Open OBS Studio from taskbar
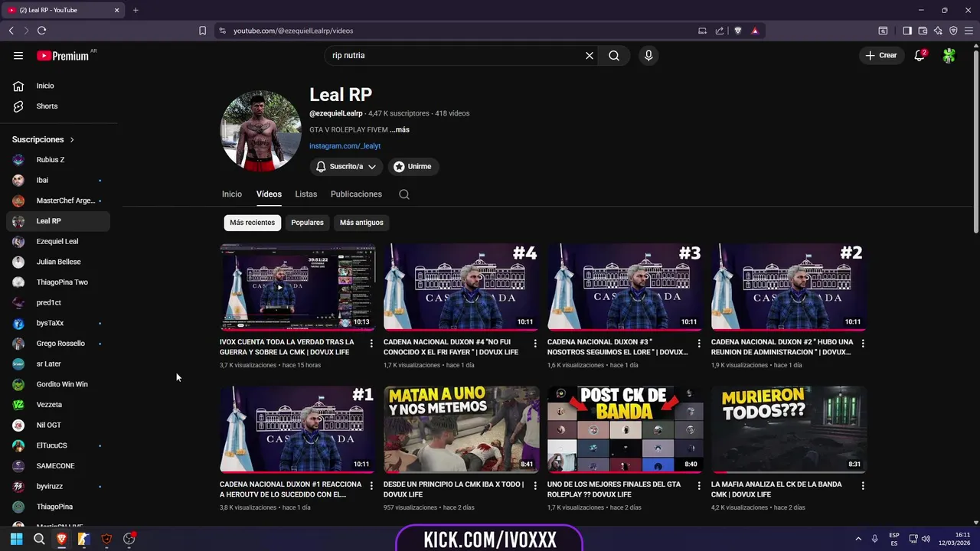This screenshot has height=551, width=980. [129, 539]
